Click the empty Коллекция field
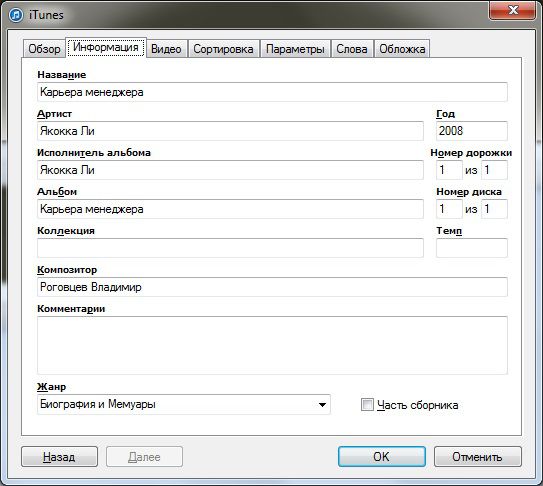The image size is (543, 486). pyautogui.click(x=230, y=248)
